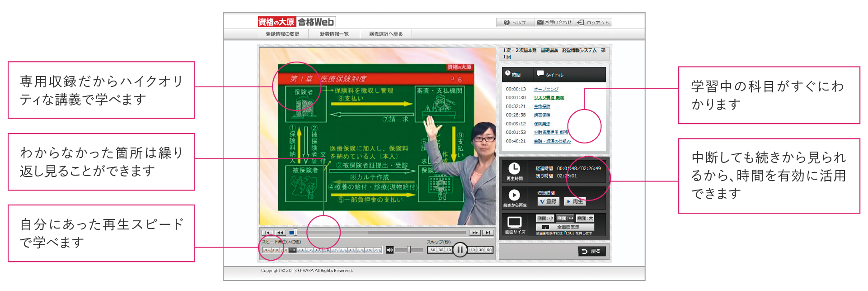Image resolution: width=868 pixels, height=291 pixels.
Task: Click the lecture video frame
Action: point(377,136)
